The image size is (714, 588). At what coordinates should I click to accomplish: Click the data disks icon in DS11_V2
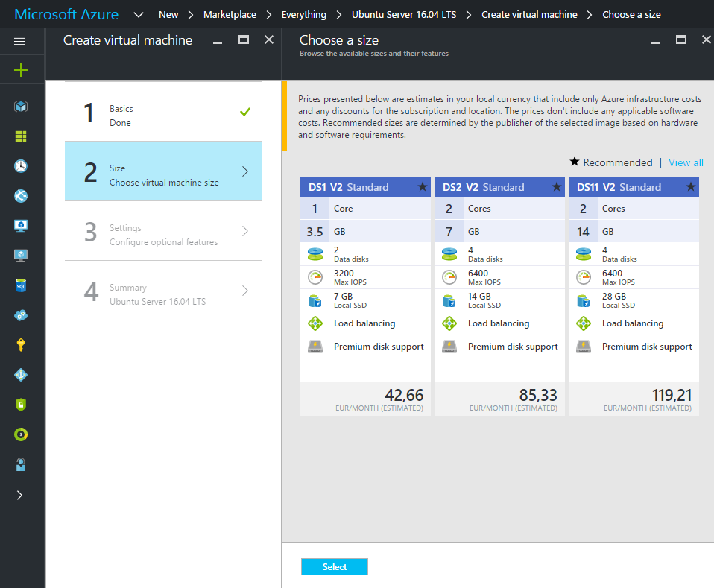(x=584, y=254)
